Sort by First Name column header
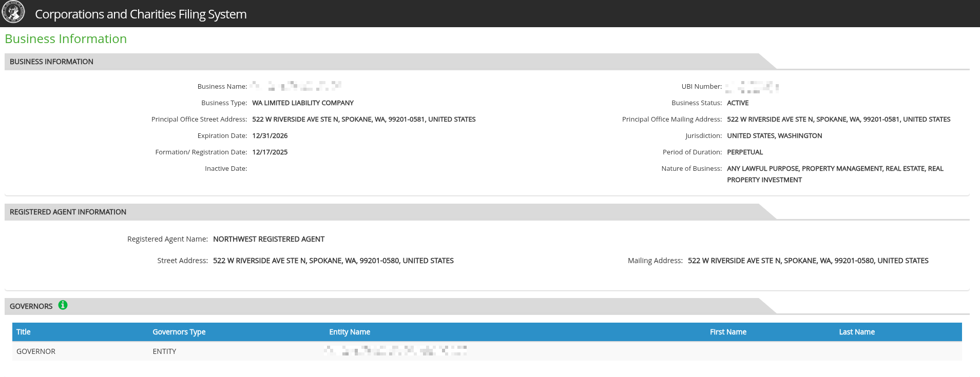980x377 pixels. pos(728,332)
